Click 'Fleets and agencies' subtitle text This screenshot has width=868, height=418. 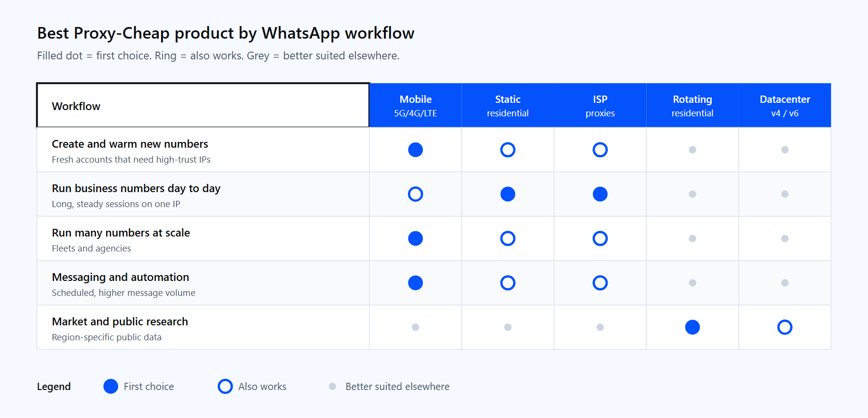click(91, 248)
